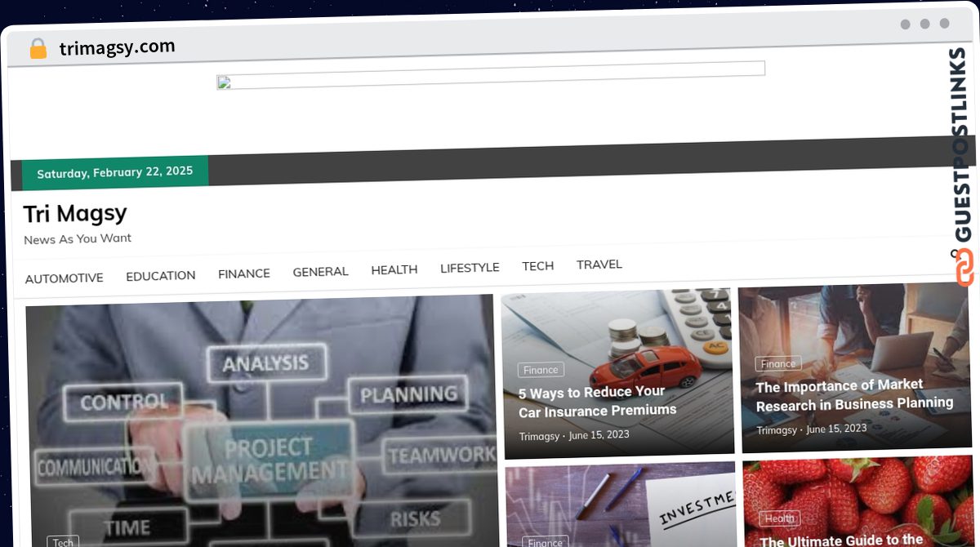Click Health tag on strawberries post

pyautogui.click(x=779, y=518)
